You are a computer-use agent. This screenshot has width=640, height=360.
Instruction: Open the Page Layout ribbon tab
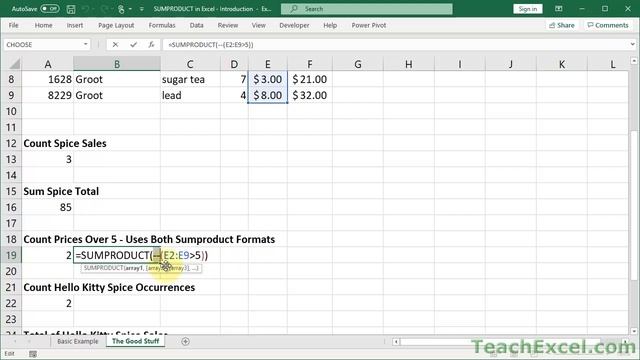click(116, 25)
